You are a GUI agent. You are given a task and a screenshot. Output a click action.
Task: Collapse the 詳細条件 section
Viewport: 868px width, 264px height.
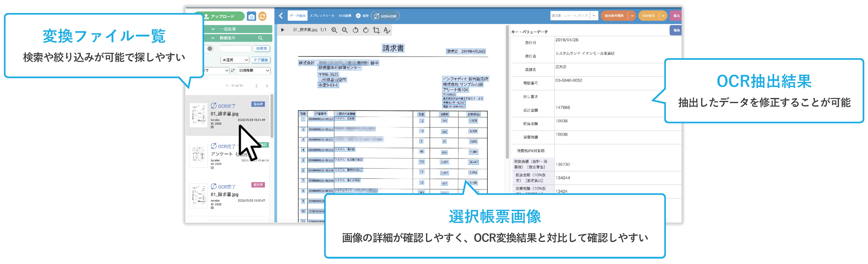tap(213, 38)
